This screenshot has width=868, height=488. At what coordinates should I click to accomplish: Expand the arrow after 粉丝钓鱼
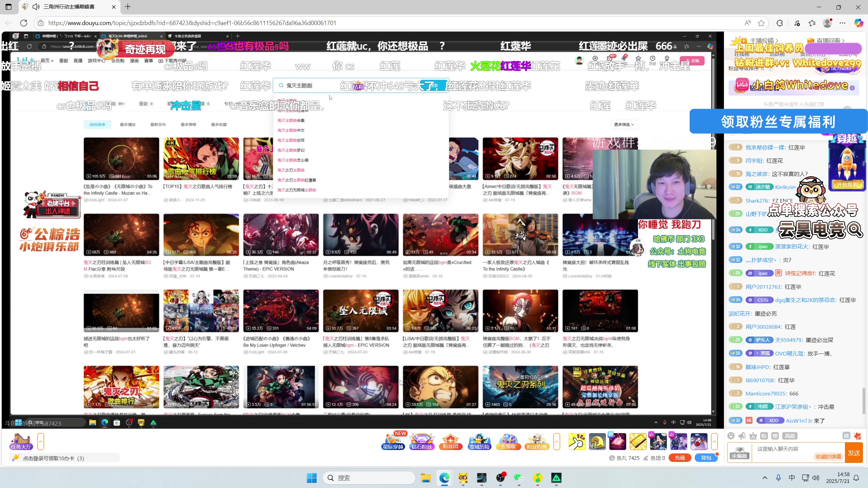point(556,442)
